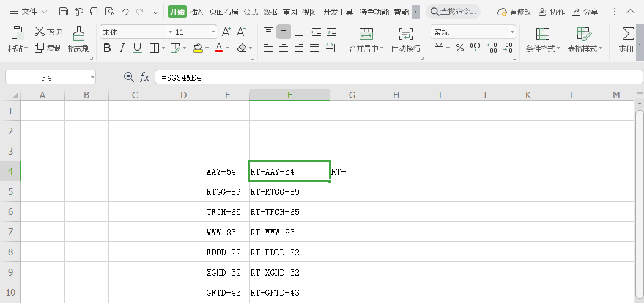Click 协作 collaborate button
Screen dimensions: 644x303
[x=552, y=12]
